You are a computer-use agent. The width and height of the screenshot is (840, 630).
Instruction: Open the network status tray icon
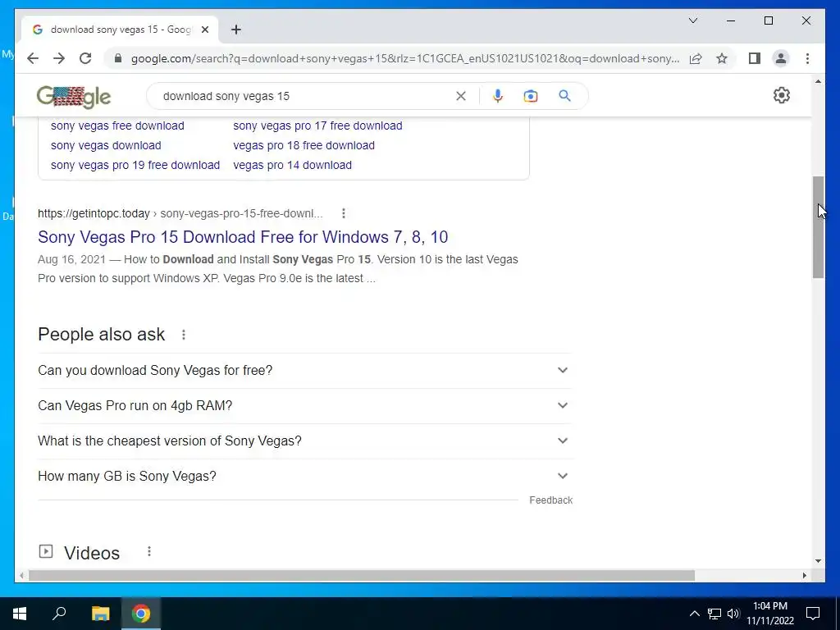coord(714,614)
